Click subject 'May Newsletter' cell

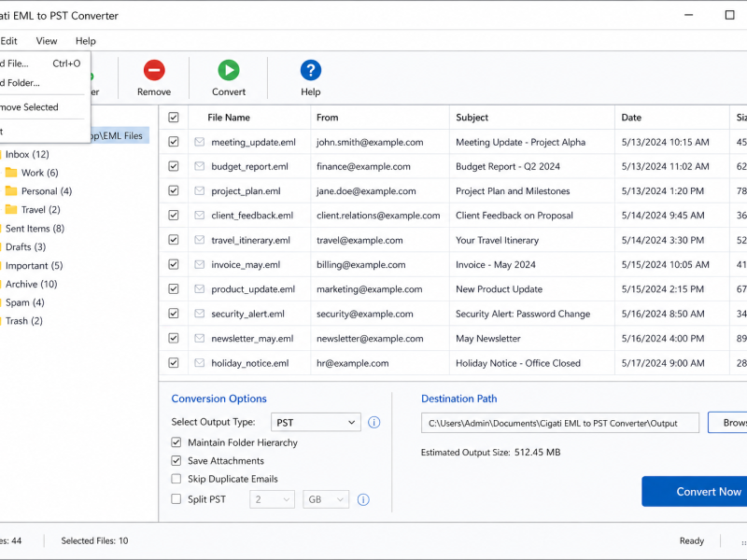point(487,338)
